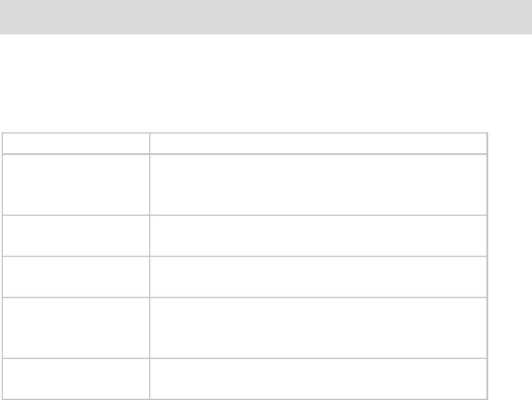
Task: Click the border between first and second body rows
Action: (x=245, y=215)
